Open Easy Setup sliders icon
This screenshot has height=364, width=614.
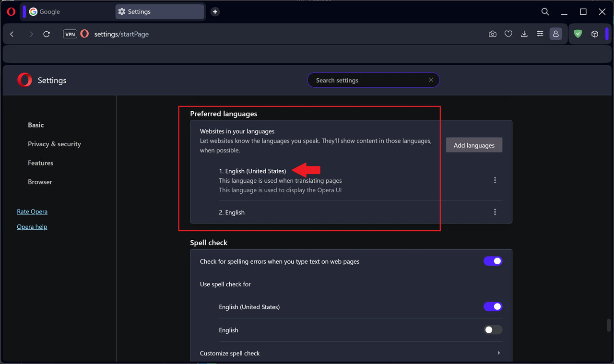point(540,34)
